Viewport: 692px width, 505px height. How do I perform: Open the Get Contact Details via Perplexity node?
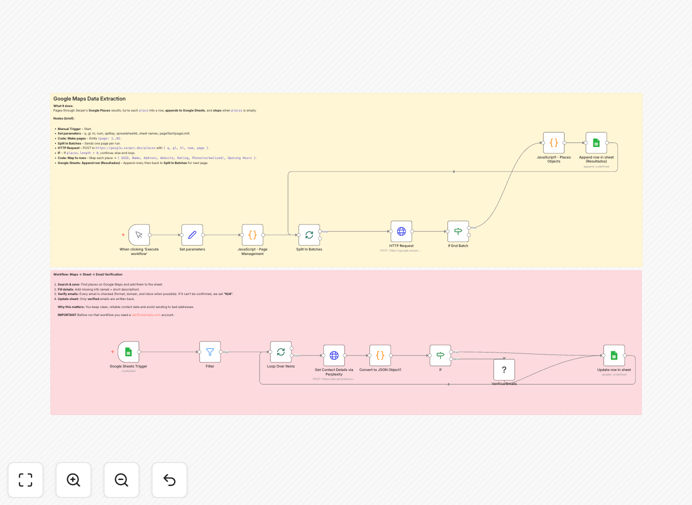(334, 355)
